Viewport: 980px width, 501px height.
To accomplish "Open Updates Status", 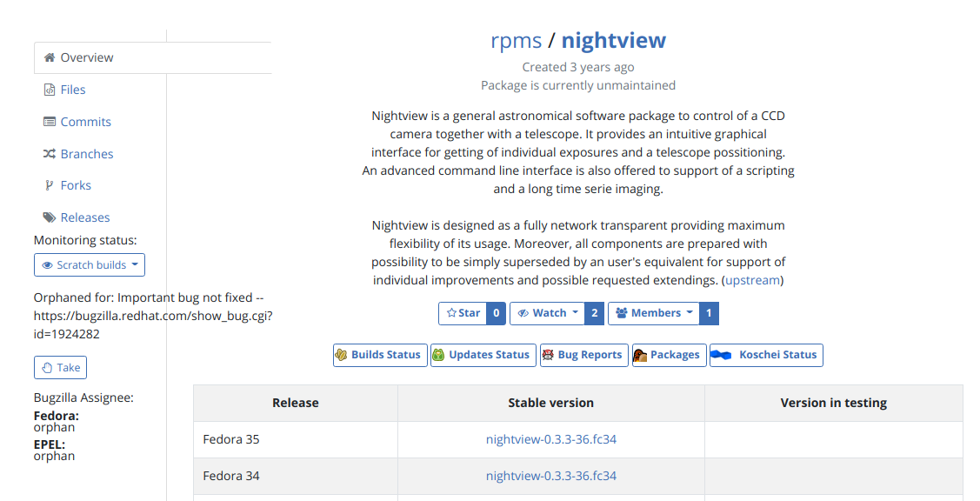I will pos(483,355).
